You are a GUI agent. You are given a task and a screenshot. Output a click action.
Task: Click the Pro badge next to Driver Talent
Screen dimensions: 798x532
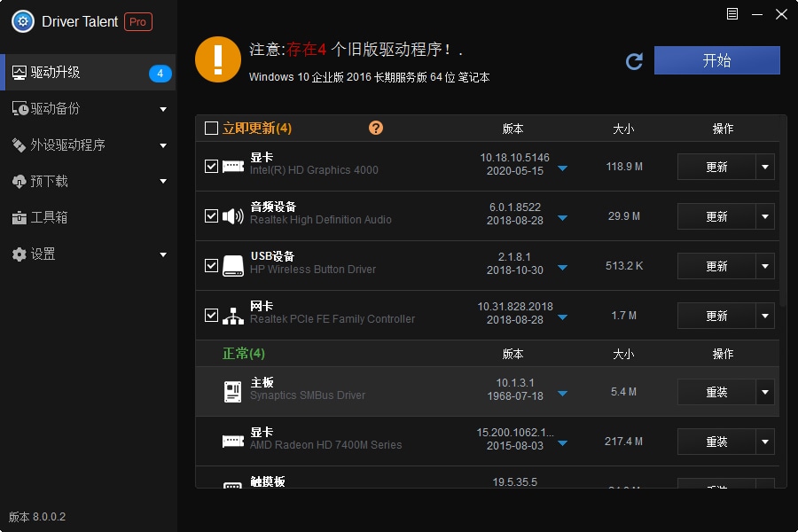coord(137,22)
